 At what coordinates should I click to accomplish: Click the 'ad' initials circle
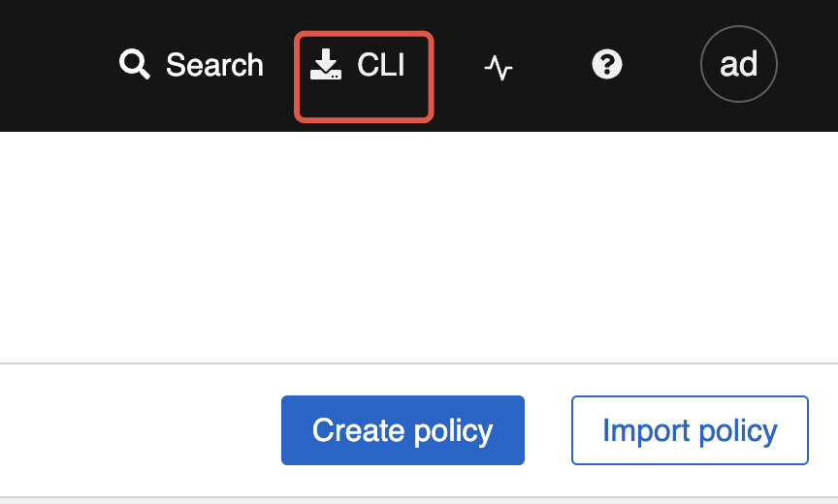(738, 64)
